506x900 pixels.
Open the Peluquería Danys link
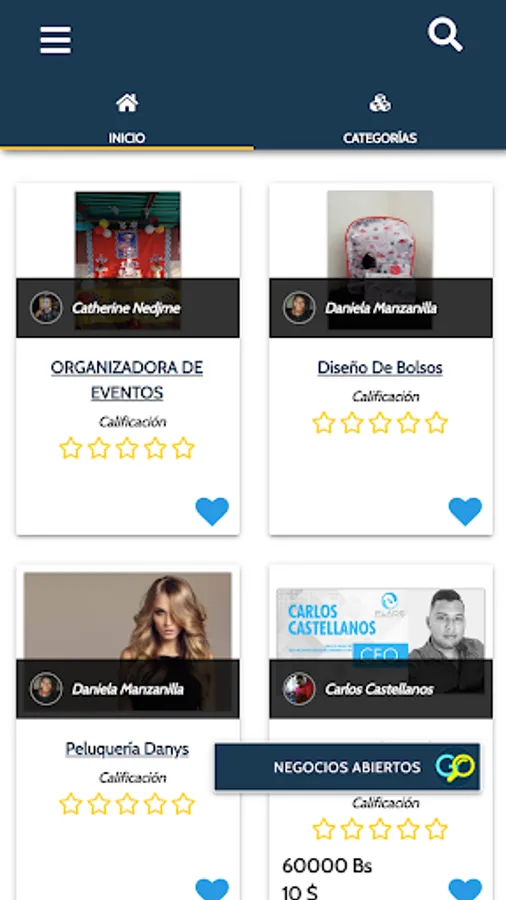pos(127,748)
